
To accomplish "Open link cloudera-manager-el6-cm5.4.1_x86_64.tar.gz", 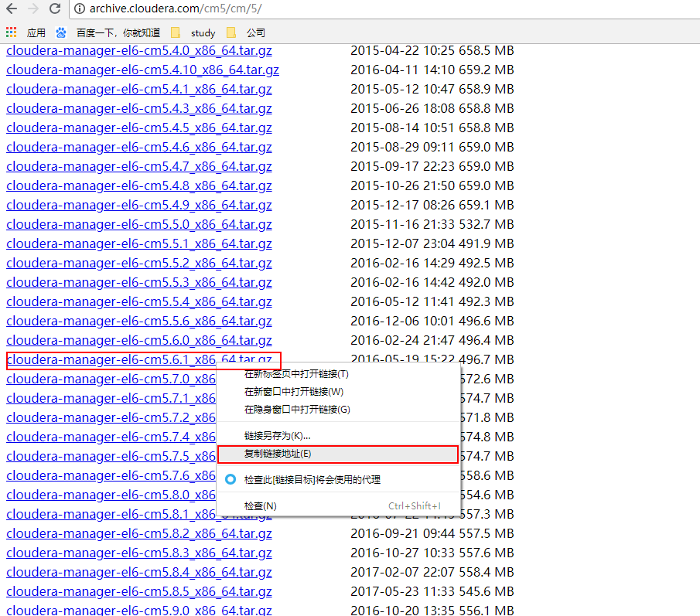I will (x=138, y=89).
